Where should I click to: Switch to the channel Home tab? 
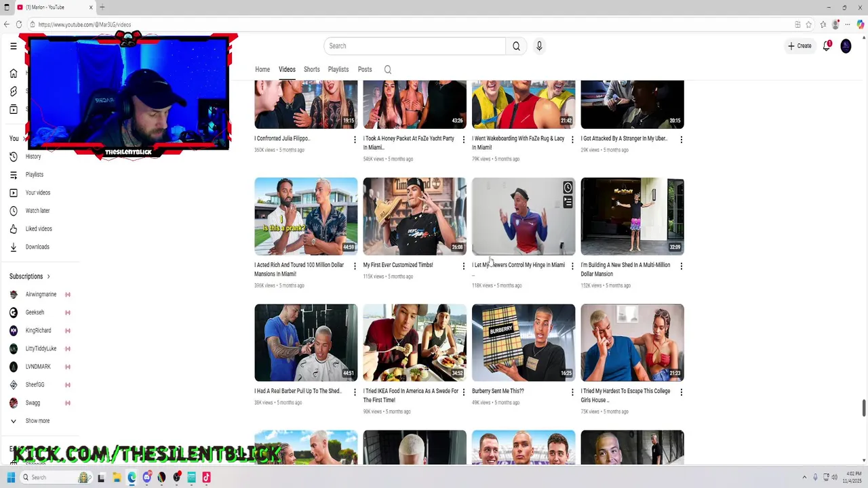click(x=262, y=70)
